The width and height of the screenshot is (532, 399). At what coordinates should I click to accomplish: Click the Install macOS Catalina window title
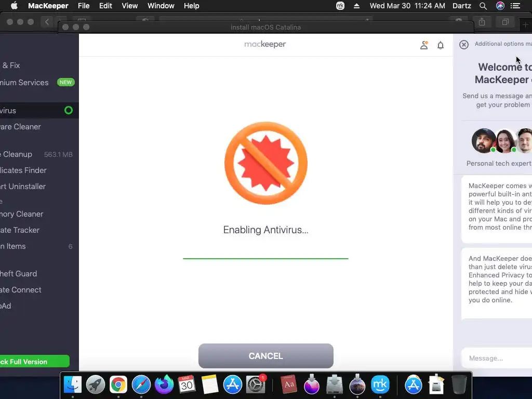pos(265,27)
